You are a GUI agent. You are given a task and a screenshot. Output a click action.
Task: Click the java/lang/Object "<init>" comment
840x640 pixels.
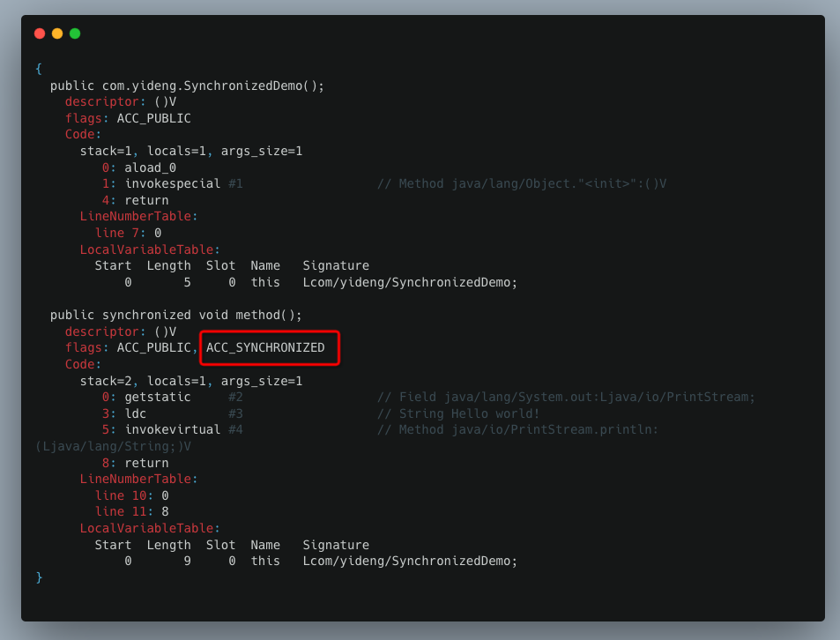point(522,183)
